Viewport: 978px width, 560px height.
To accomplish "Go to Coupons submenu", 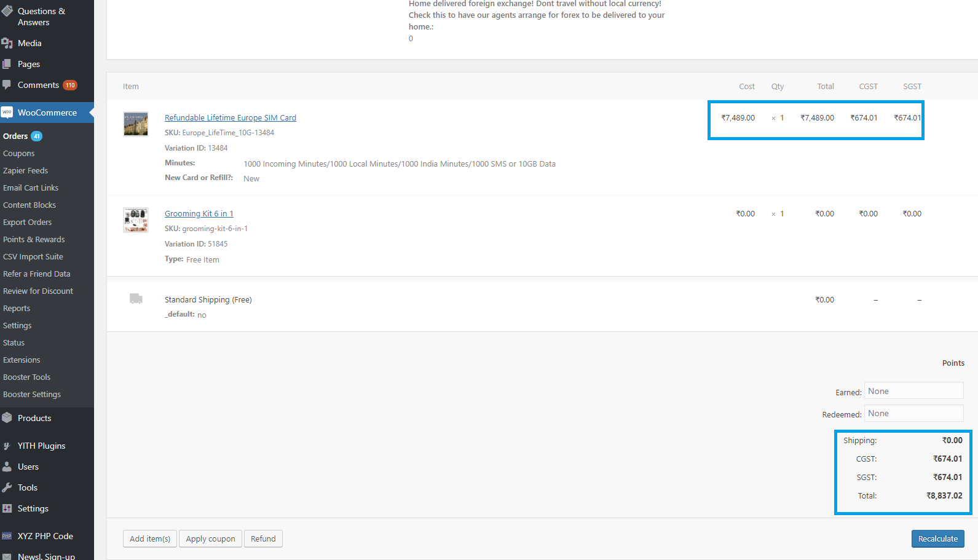I will 19,154.
